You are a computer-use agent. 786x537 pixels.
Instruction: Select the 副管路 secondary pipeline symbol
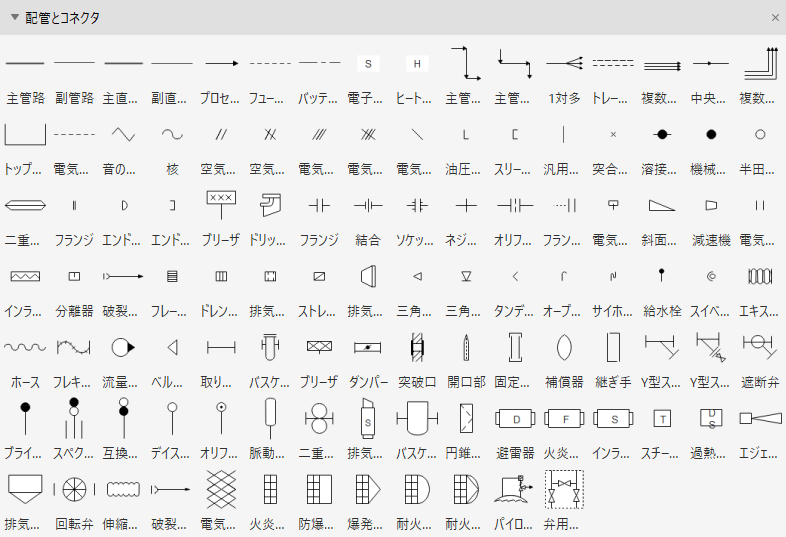pos(74,64)
